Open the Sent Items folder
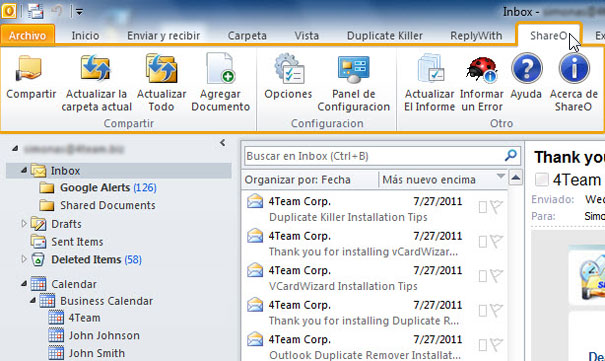The image size is (605, 361). click(x=77, y=242)
